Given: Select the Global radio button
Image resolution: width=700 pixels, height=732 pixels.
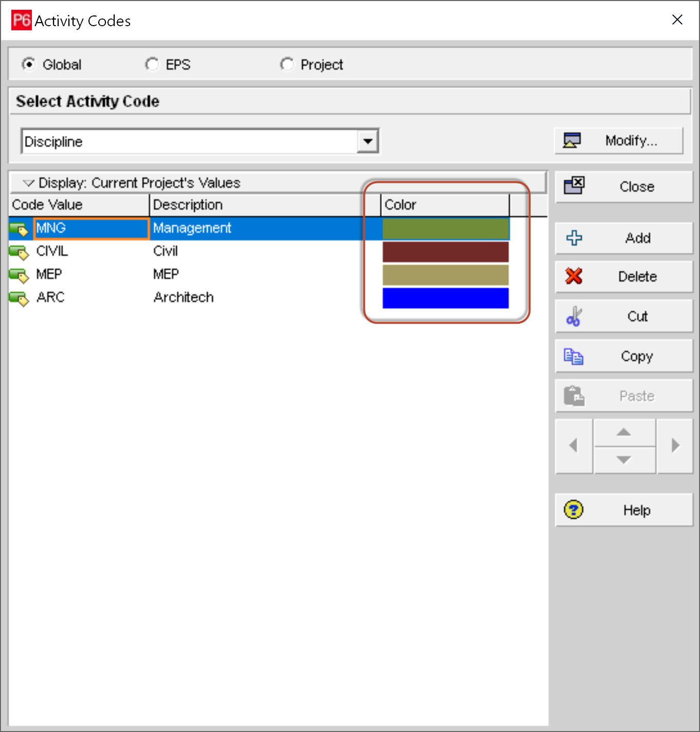Looking at the screenshot, I should [29, 64].
